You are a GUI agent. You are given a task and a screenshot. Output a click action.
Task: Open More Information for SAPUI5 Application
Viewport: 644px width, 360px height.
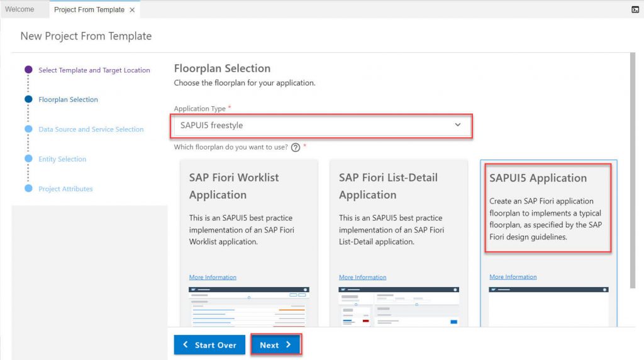pos(513,277)
